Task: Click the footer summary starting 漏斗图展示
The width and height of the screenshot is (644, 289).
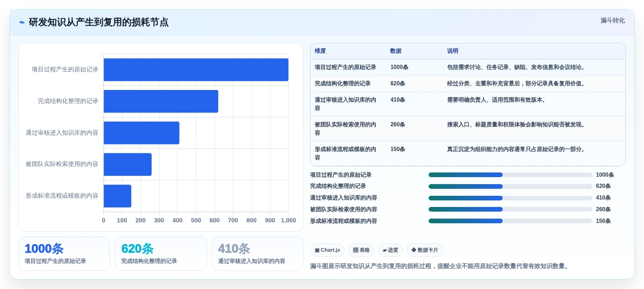Action: coord(440,266)
